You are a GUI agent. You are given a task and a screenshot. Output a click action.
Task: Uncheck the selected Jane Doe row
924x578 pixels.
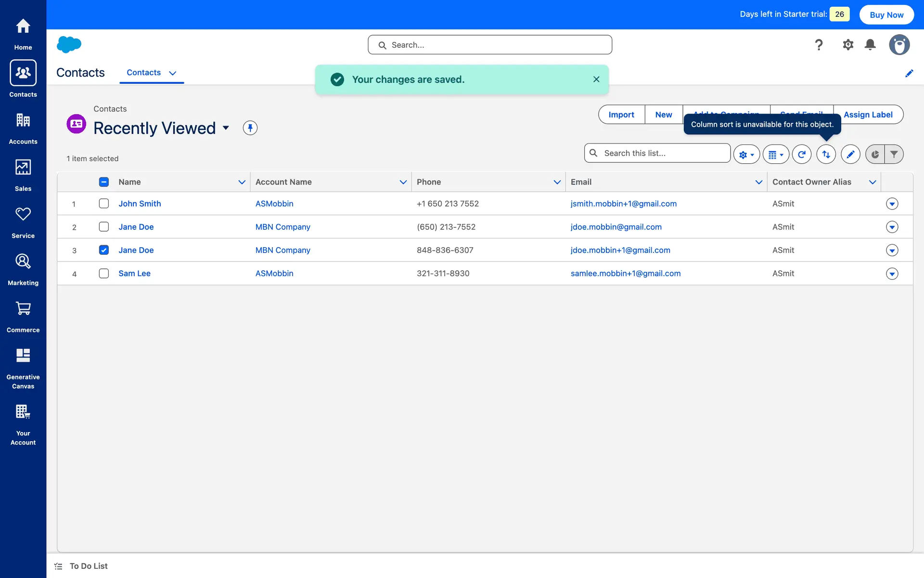(x=103, y=250)
